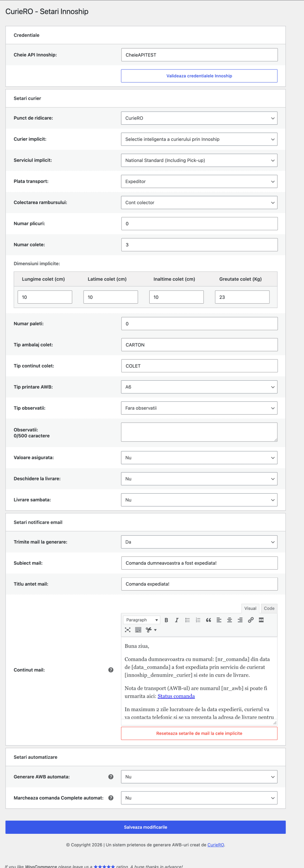Viewport: 304px width, 868px height.
Task: Toggle italic formatting in mail editor
Action: point(177,620)
